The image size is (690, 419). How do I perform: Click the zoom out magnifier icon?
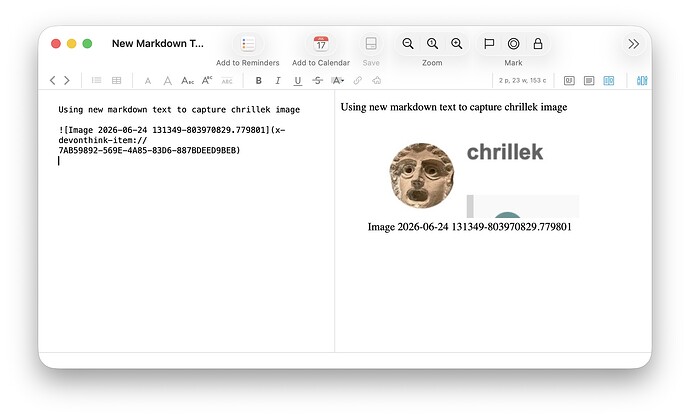tap(408, 44)
